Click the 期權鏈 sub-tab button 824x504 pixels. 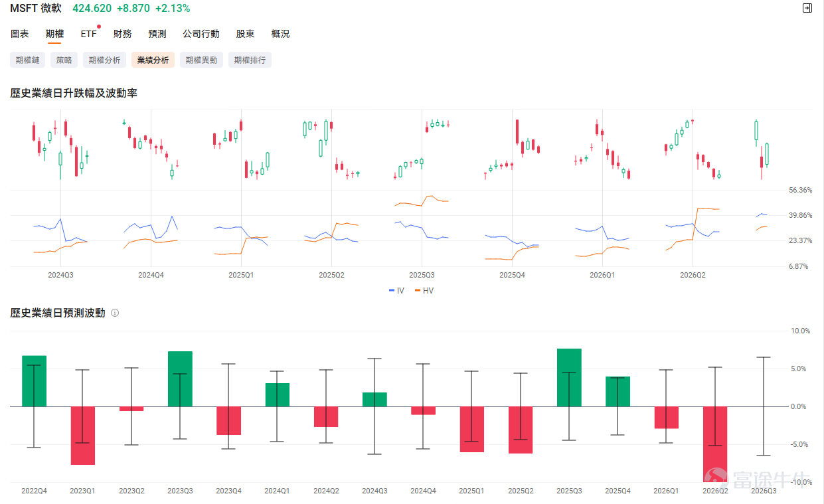pyautogui.click(x=27, y=60)
